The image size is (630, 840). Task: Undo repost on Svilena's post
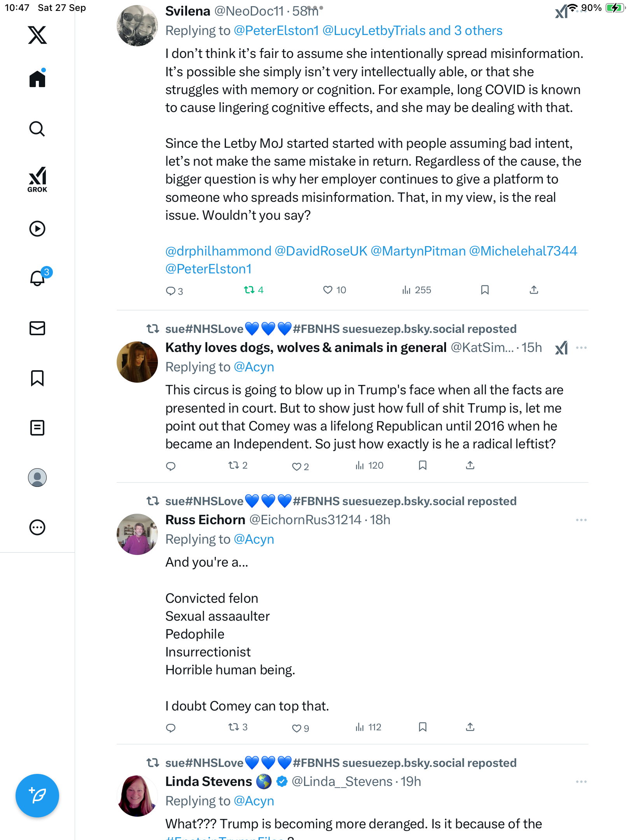click(249, 290)
